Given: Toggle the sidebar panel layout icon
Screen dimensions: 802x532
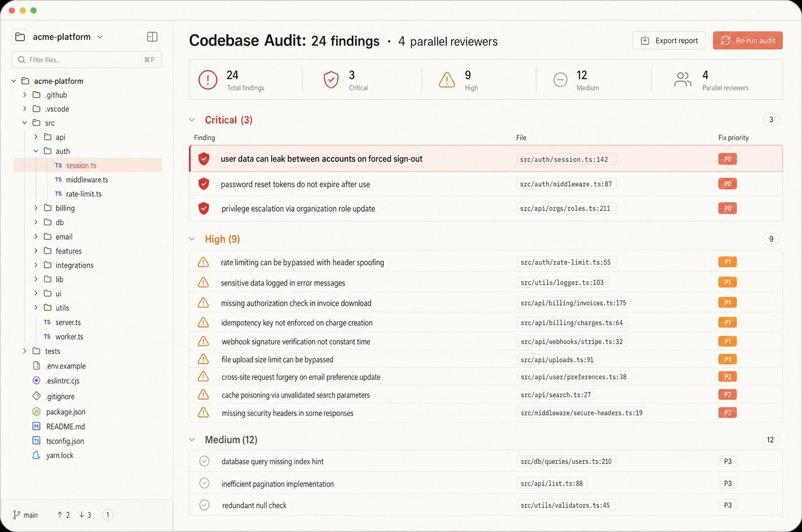Looking at the screenshot, I should point(152,37).
